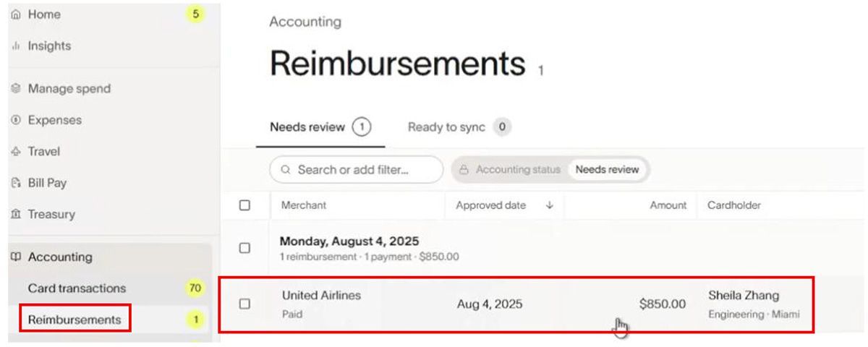
Task: Click the Bill Pay icon
Action: 15,183
